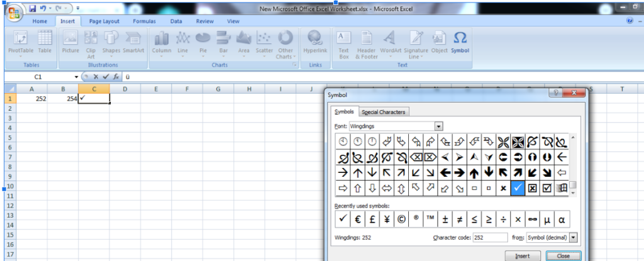Click the symbol grid scrollbar thumb
This screenshot has height=261, width=644.
coord(573,185)
